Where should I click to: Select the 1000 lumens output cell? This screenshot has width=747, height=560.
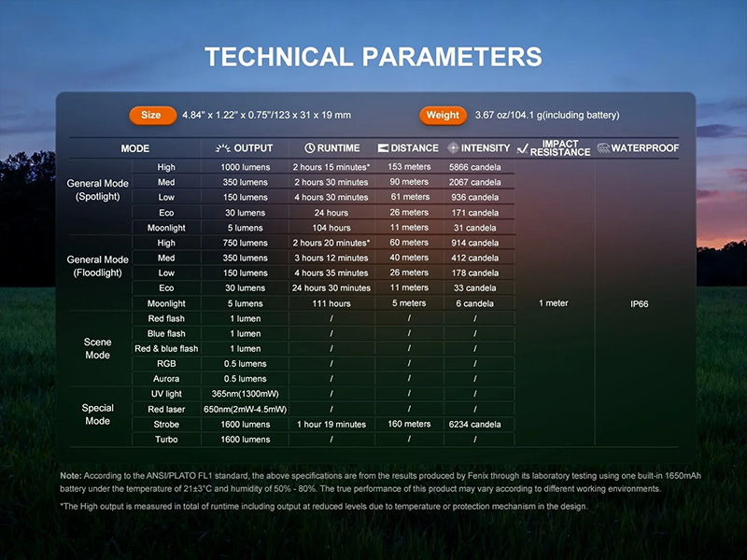pyautogui.click(x=244, y=166)
